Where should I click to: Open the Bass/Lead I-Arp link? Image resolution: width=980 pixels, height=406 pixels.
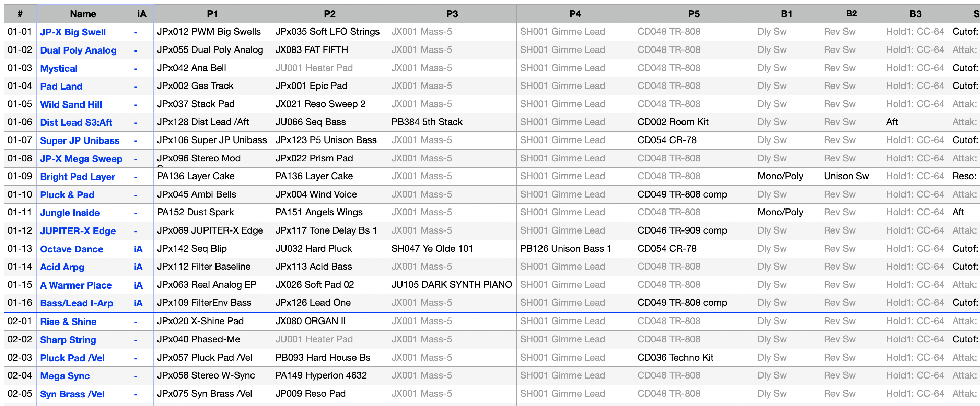(77, 303)
